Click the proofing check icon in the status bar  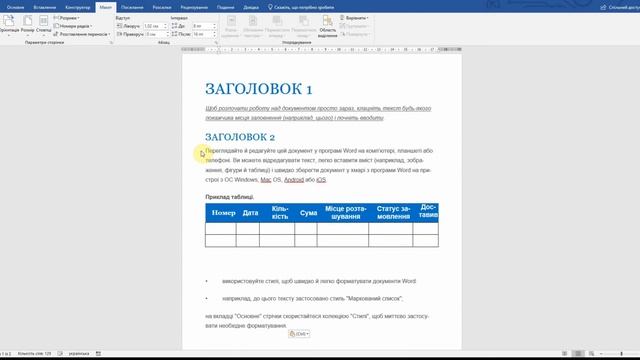60,354
